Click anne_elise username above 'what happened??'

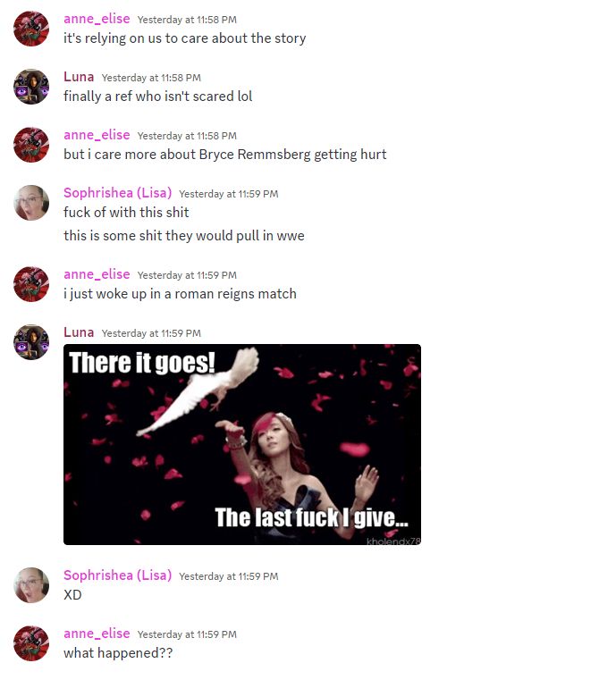[x=97, y=634]
